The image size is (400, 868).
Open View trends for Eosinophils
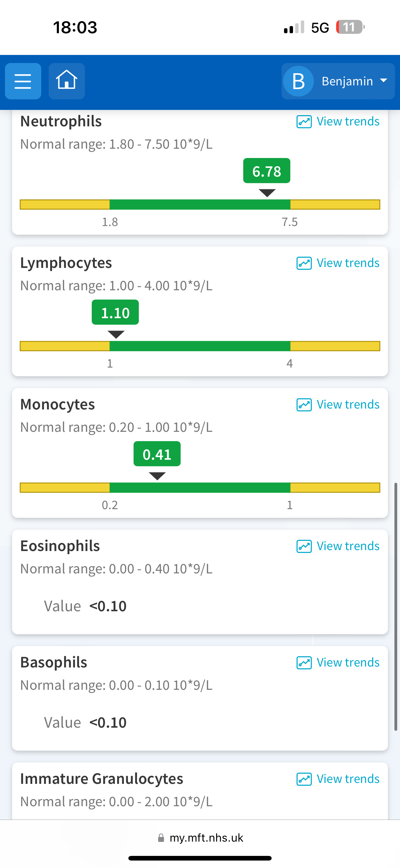pyautogui.click(x=338, y=546)
